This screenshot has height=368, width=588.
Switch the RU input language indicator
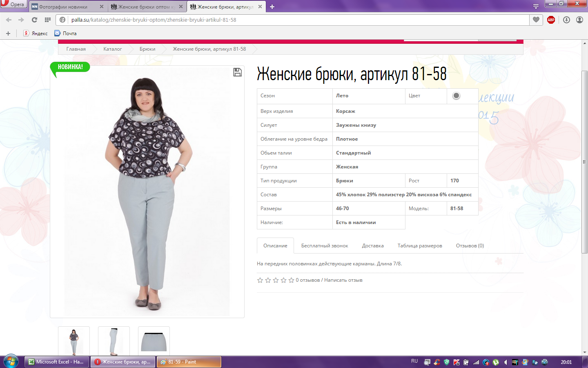(x=414, y=361)
